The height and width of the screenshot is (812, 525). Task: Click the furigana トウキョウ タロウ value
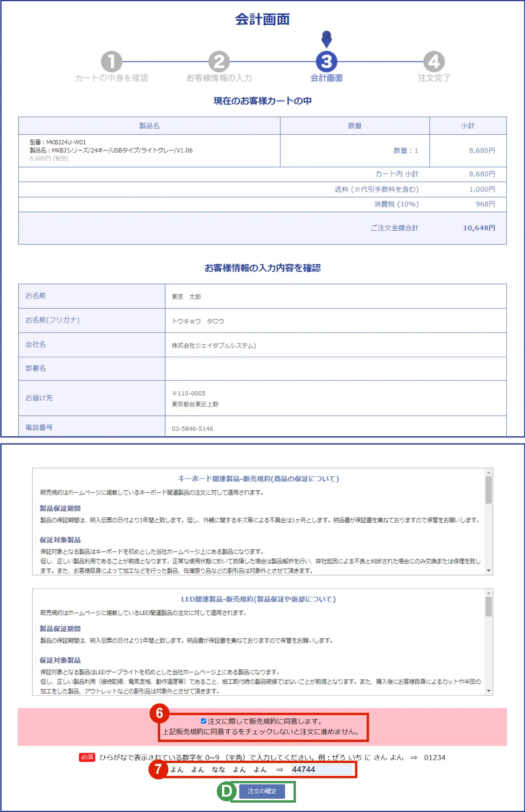pyautogui.click(x=198, y=321)
